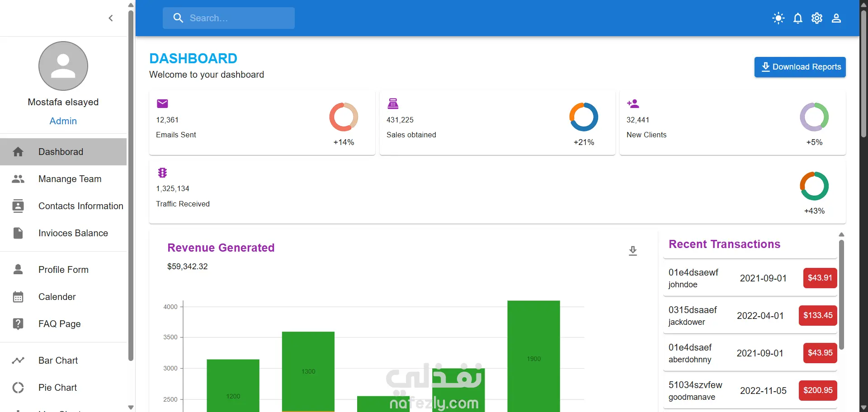
Task: Open Pie Chart page
Action: pos(63,388)
